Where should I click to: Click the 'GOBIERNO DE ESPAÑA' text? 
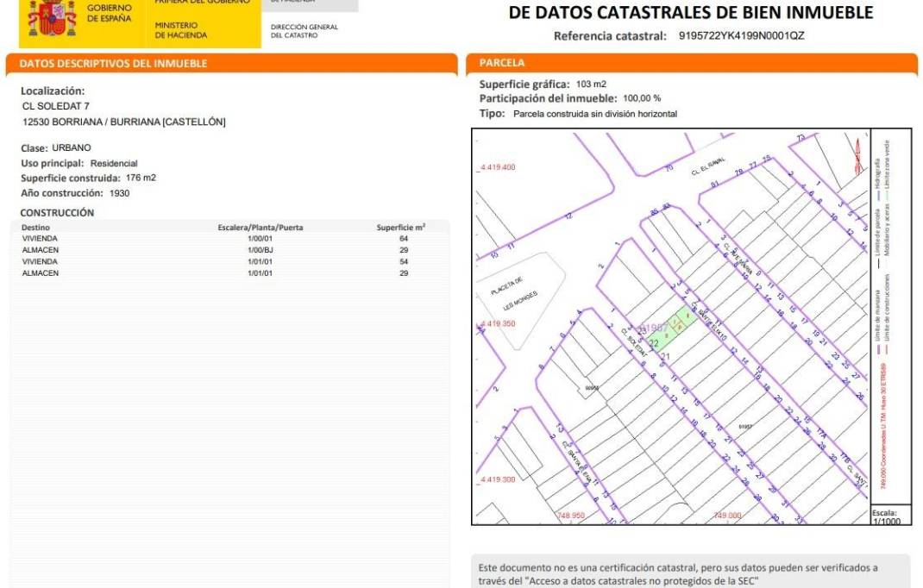coord(110,13)
